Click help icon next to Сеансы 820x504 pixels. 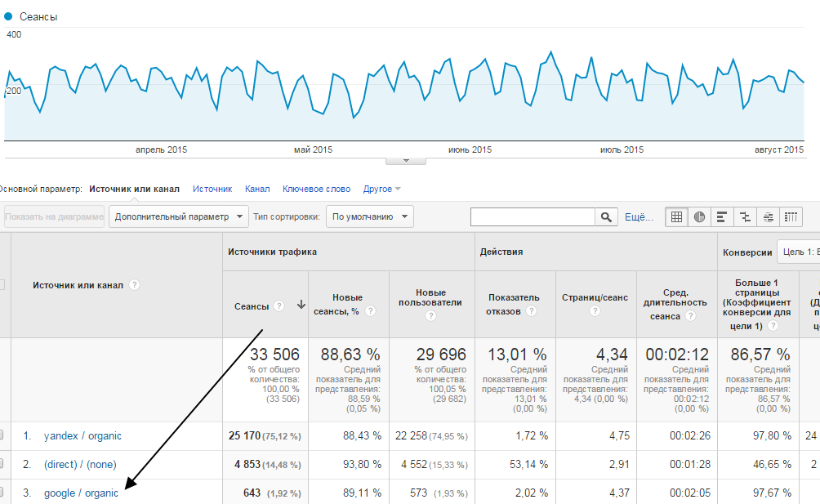tap(279, 306)
